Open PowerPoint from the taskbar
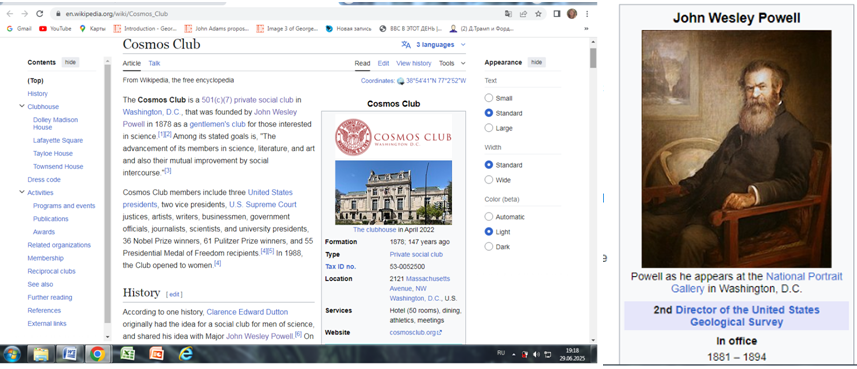Screen dimensions: 857x369 pos(156,354)
